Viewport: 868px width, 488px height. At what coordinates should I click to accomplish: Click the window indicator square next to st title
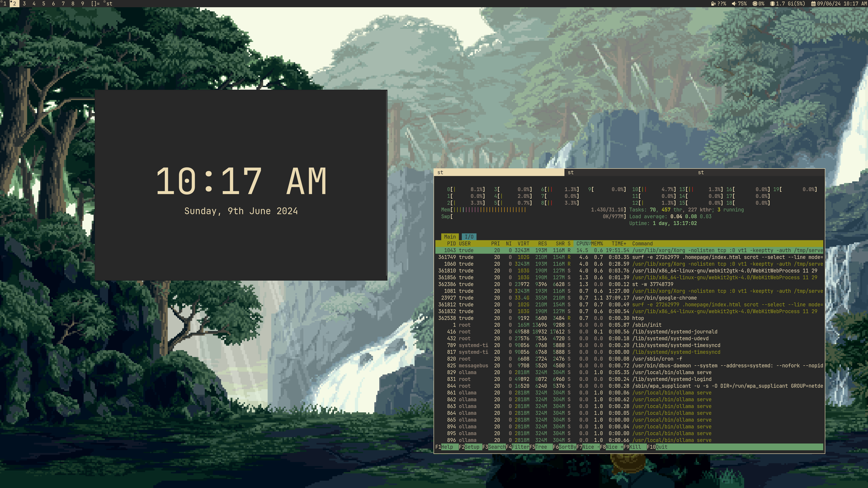coord(104,2)
